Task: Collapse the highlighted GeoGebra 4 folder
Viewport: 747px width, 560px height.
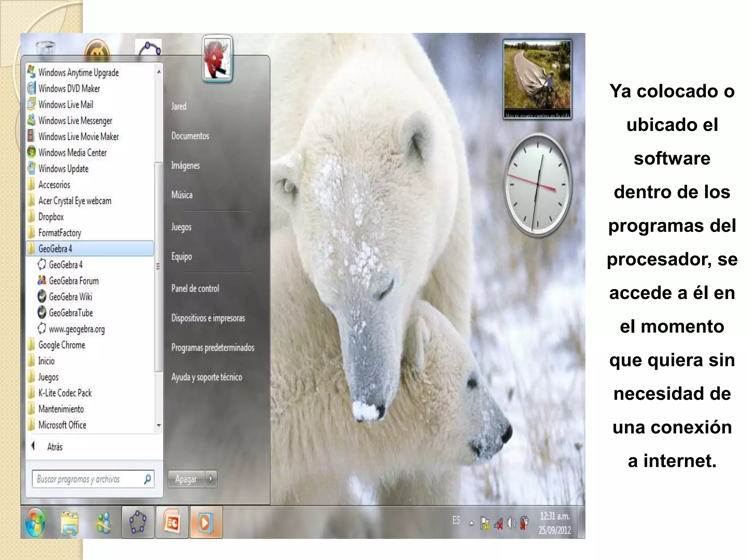Action: tap(90, 249)
